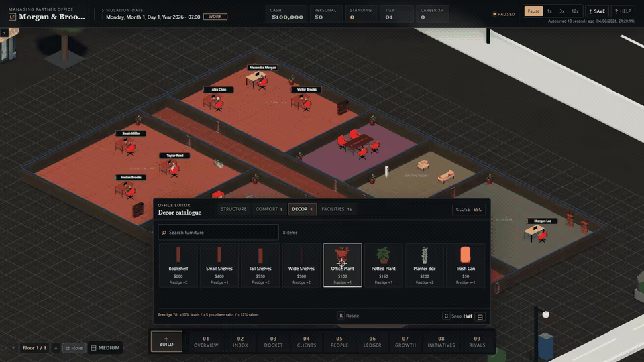Viewport: 644px width, 362px height.
Task: Choose the Wide Shelves item
Action: (x=301, y=265)
